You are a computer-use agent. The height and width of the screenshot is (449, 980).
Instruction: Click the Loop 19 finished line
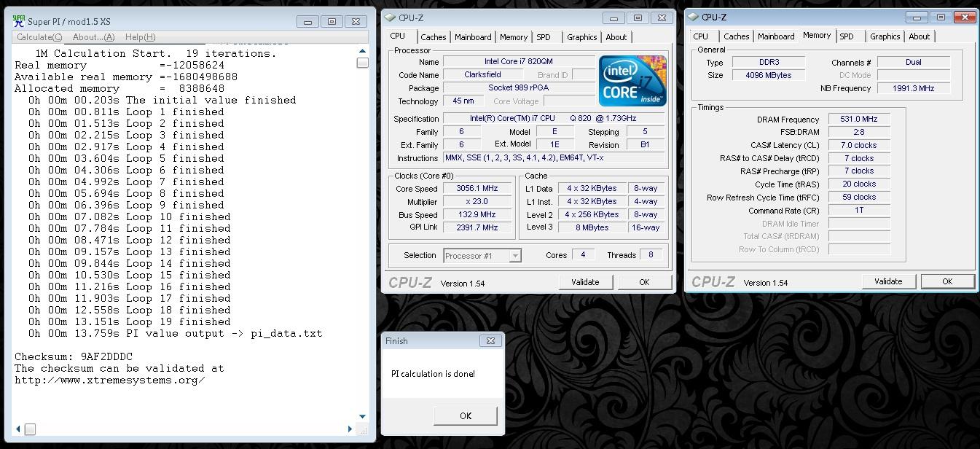tap(130, 321)
